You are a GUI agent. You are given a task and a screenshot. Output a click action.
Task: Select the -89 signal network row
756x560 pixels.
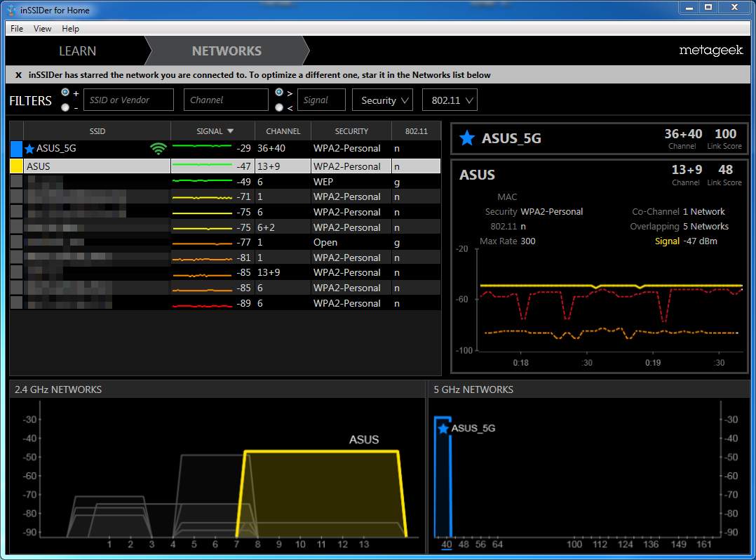coord(225,303)
